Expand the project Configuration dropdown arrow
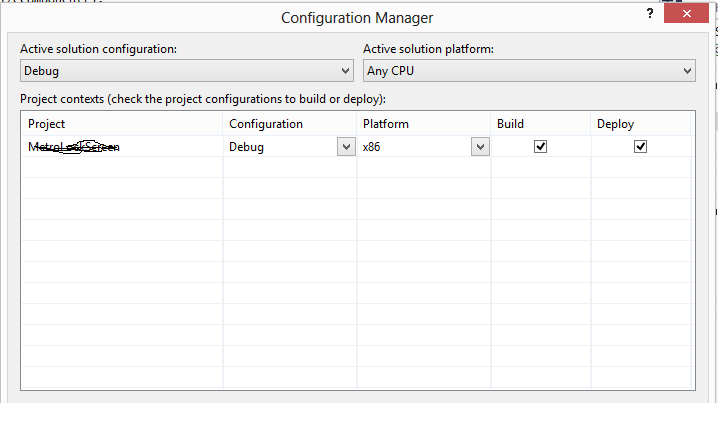The image size is (718, 434). click(345, 146)
